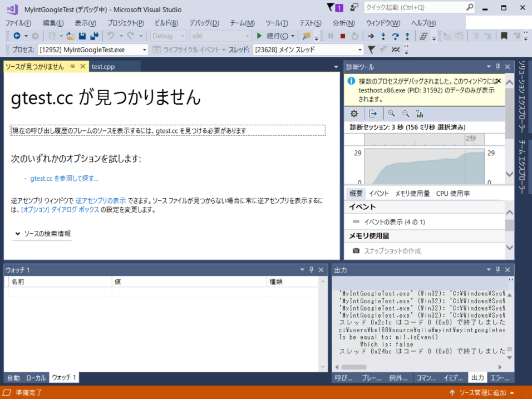This screenshot has width=532, height=399.
Task: Restart debugging with the circular arrow icon
Action: (354, 36)
